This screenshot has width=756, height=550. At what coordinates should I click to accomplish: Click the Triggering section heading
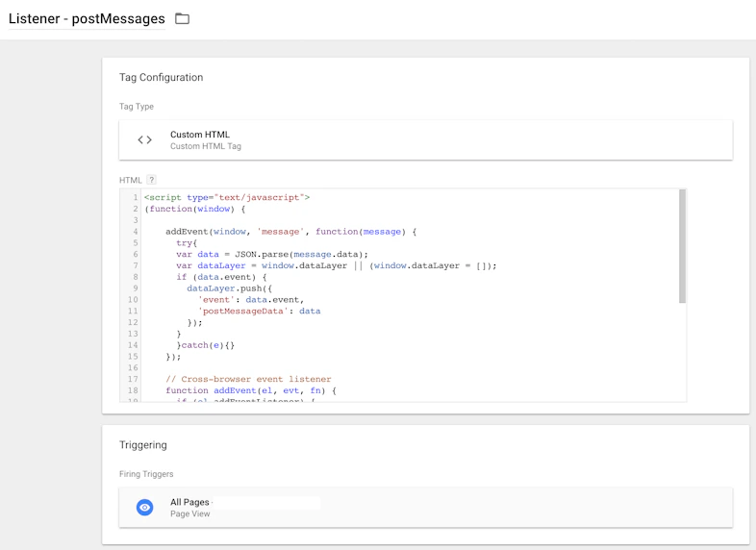point(143,445)
